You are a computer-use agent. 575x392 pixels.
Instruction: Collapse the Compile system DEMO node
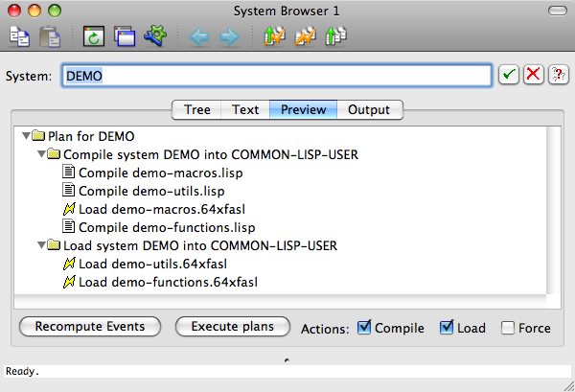pos(40,154)
